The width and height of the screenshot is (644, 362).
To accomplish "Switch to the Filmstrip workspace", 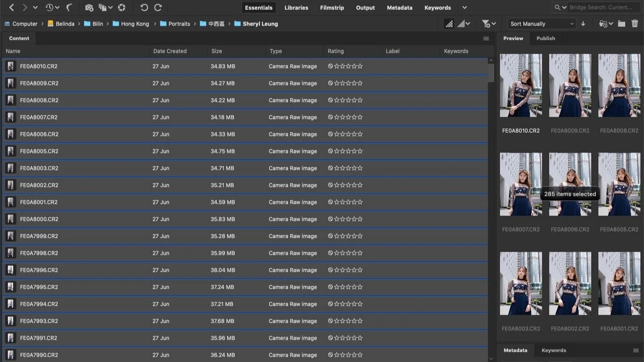I will point(332,8).
